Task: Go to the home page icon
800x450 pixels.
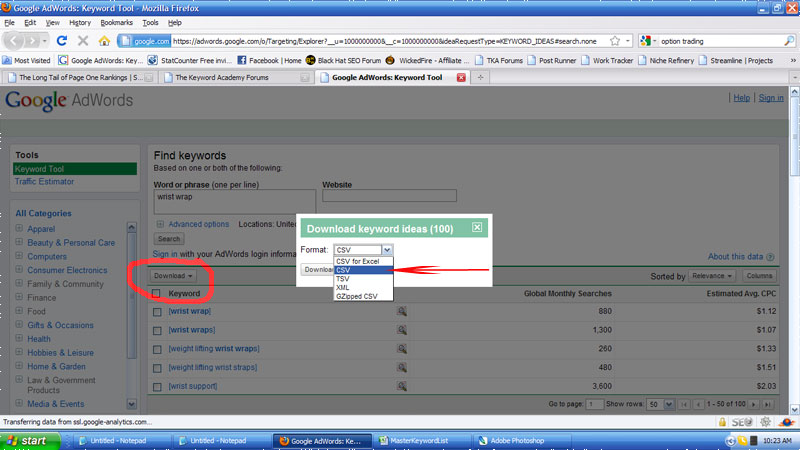Action: point(104,41)
